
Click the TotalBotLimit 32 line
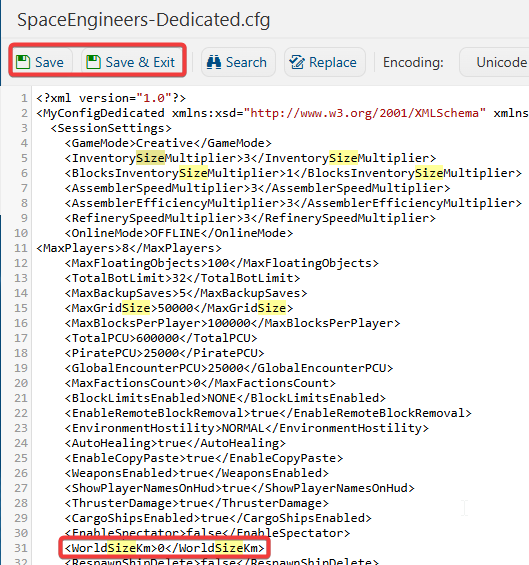182,278
